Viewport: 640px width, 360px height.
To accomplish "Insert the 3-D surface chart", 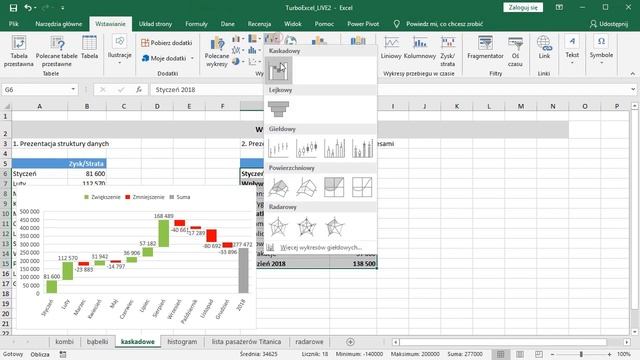I will (x=278, y=187).
